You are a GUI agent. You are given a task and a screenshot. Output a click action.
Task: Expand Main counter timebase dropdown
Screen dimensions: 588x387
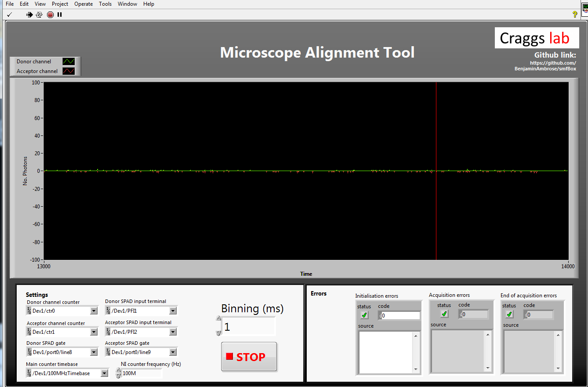click(x=104, y=373)
